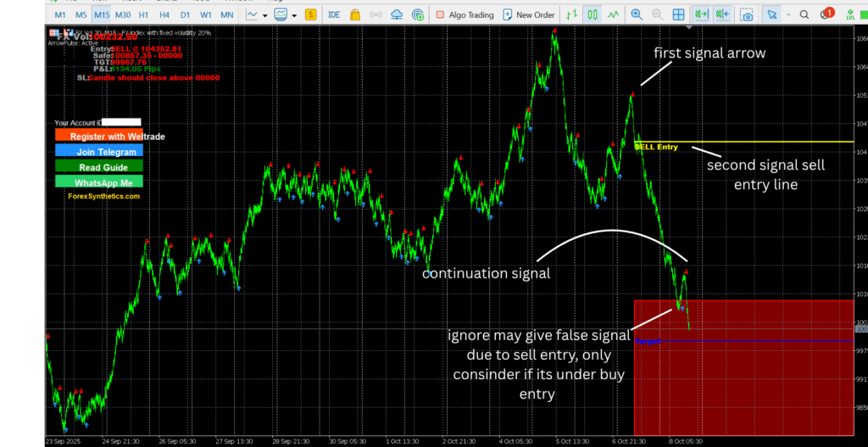The width and height of the screenshot is (868, 447).
Task: Toggle Algo Trading on or off
Action: [x=463, y=14]
